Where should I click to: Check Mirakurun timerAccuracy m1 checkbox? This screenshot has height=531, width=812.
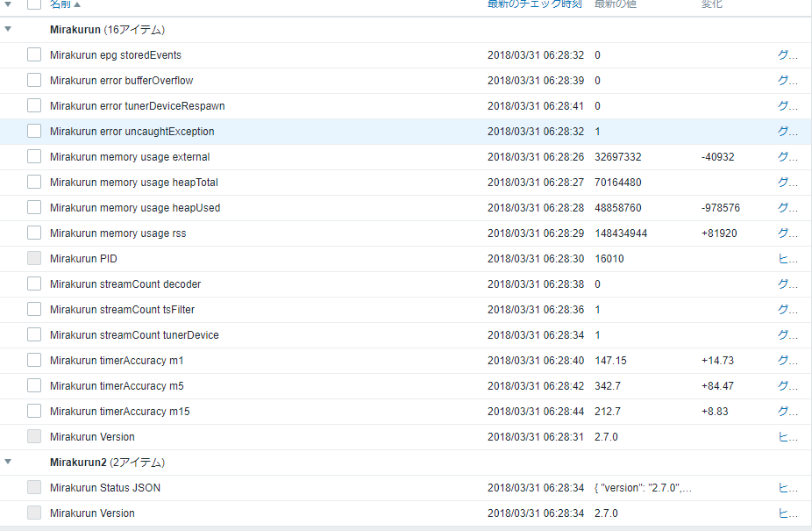(x=34, y=359)
